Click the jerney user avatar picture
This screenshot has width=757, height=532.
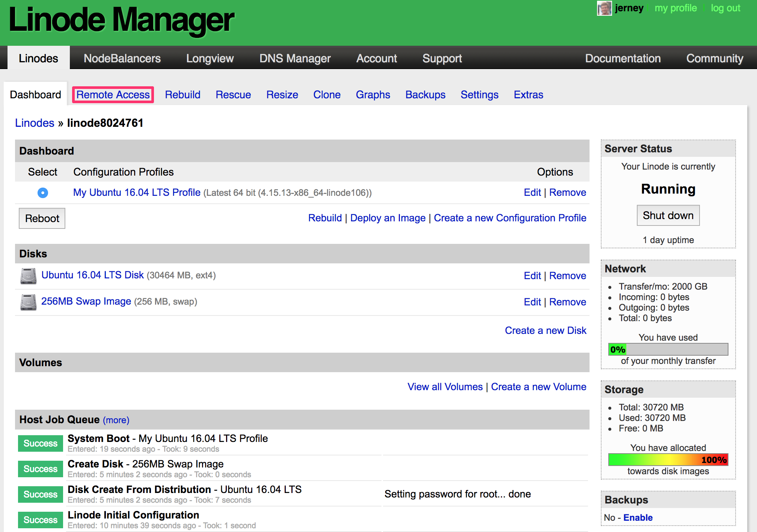click(x=604, y=8)
